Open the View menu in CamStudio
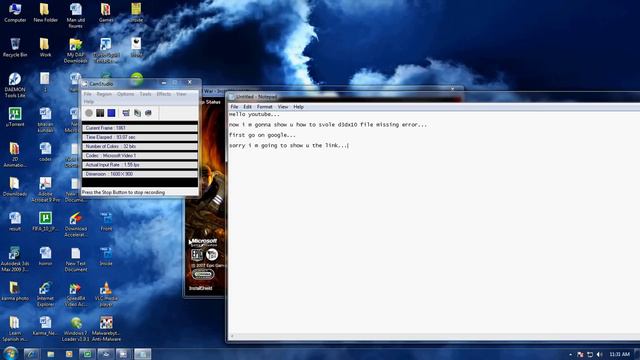 (181, 94)
